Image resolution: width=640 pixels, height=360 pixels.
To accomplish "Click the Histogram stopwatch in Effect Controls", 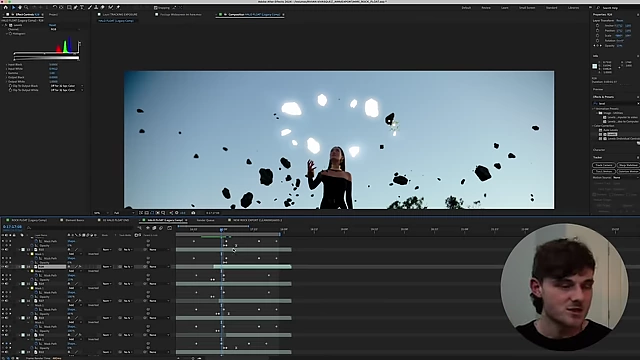I will tap(10, 34).
